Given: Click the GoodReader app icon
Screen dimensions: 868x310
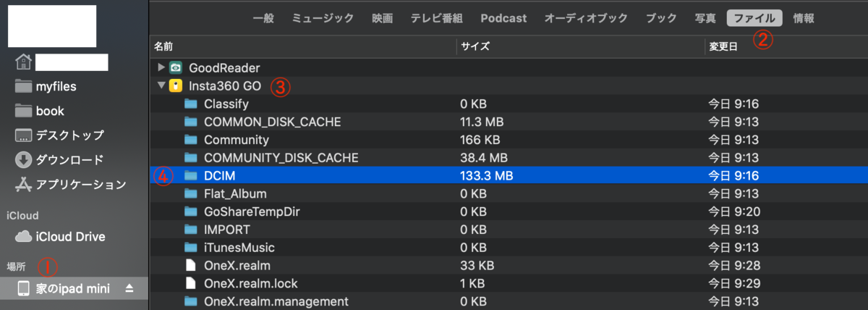Looking at the screenshot, I should pyautogui.click(x=175, y=68).
